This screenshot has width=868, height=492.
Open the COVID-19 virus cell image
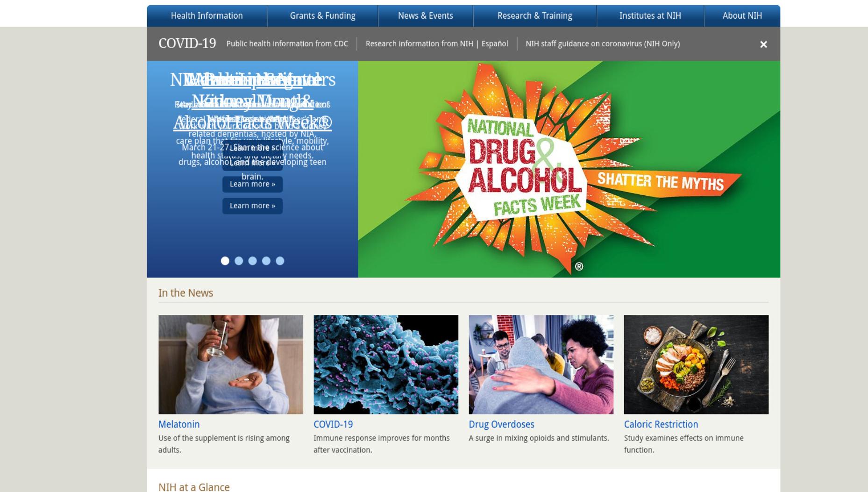(x=386, y=364)
